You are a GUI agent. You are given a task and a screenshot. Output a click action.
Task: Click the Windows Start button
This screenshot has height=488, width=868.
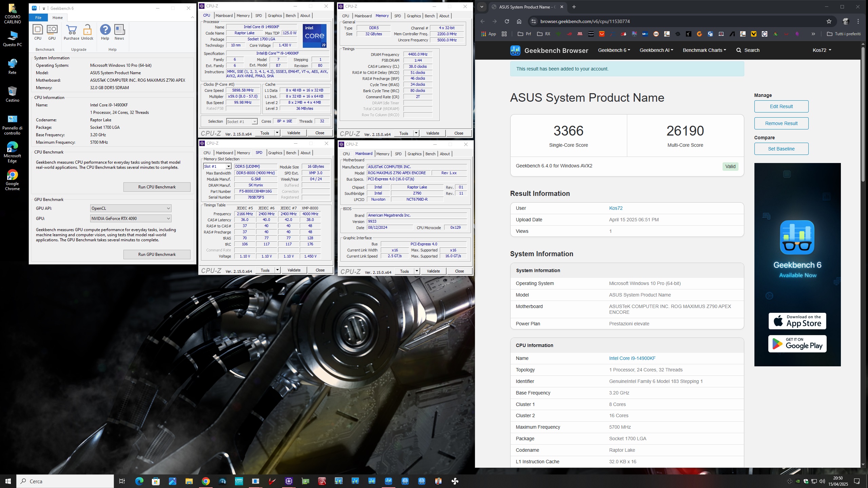[x=8, y=481]
